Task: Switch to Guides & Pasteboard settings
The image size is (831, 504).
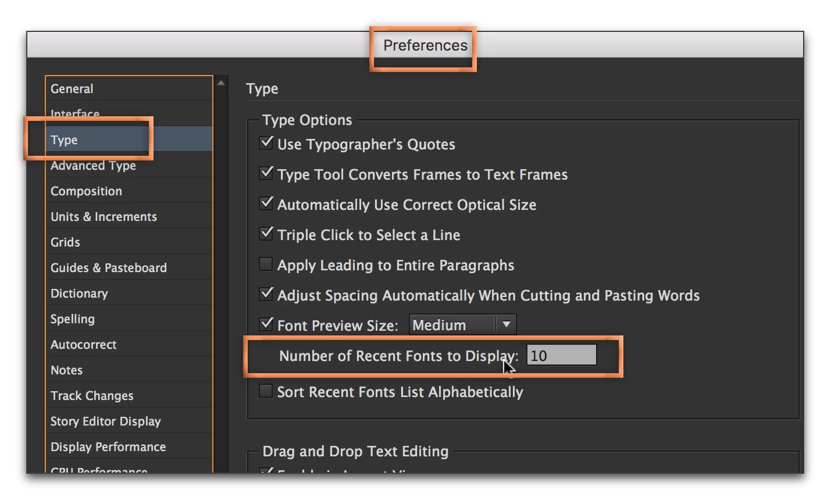Action: [108, 268]
